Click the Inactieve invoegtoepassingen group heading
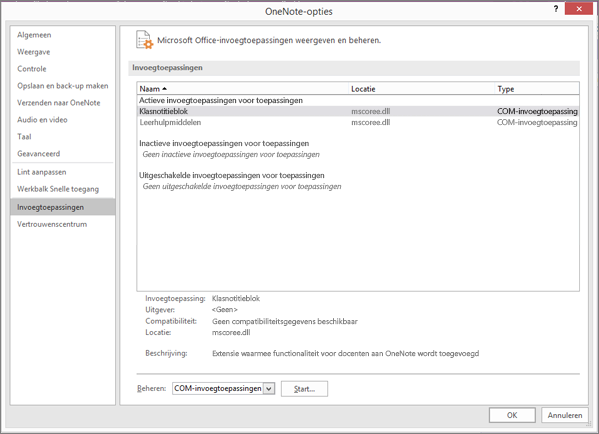 click(x=224, y=143)
